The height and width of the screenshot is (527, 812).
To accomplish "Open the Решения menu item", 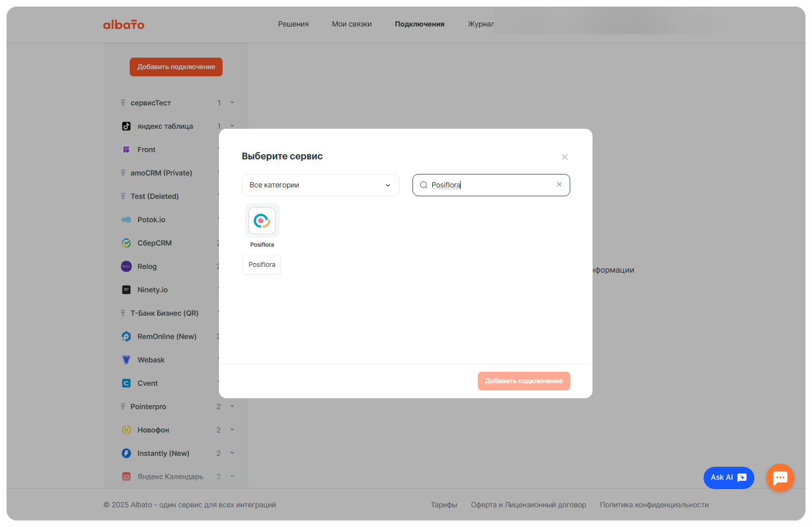I will click(x=293, y=24).
